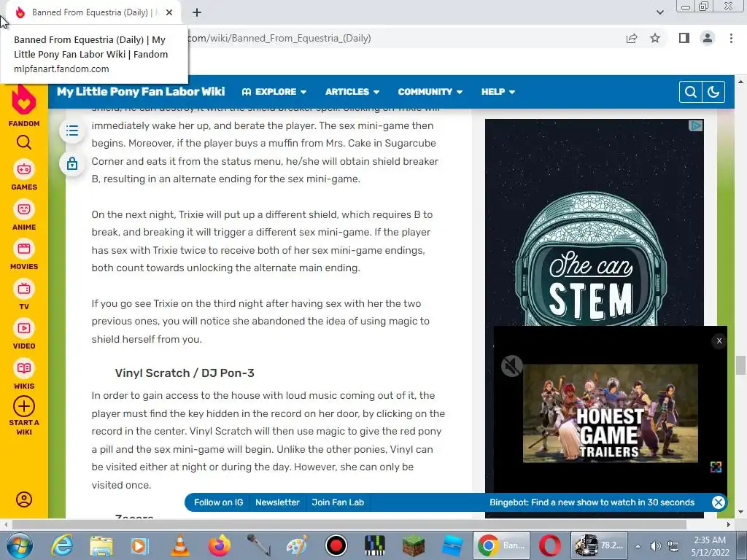Open Chrome side panel icon
Image resolution: width=747 pixels, height=560 pixels.
click(x=684, y=38)
